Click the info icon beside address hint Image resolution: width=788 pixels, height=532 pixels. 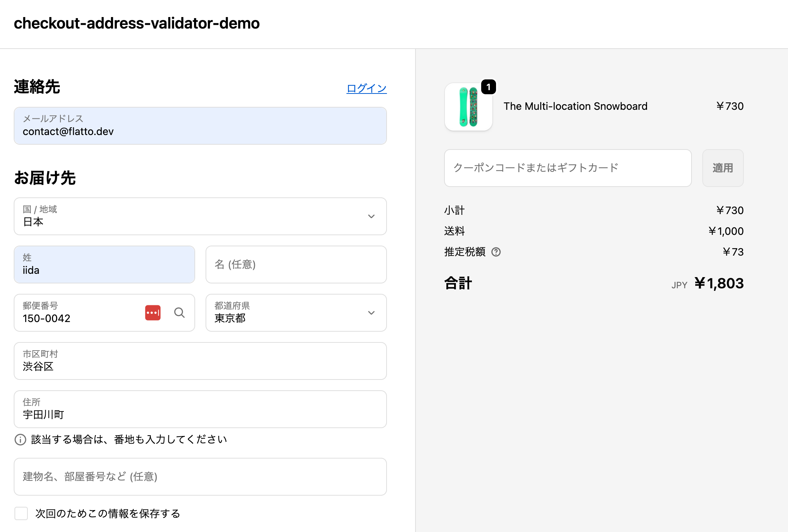(20, 440)
